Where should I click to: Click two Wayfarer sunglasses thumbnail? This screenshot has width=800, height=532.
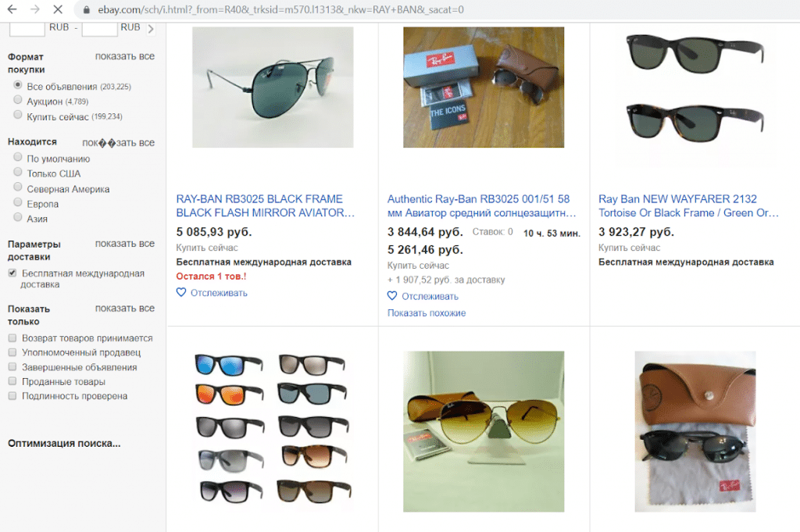[695, 87]
